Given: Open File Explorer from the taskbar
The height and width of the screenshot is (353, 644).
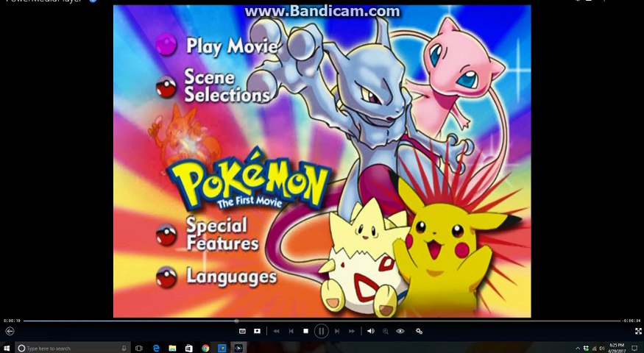Looking at the screenshot, I should (172, 348).
